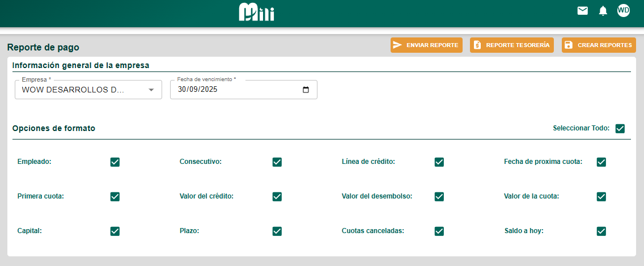Open the calendar picker icon in date field
Image resolution: width=644 pixels, height=266 pixels.
306,90
